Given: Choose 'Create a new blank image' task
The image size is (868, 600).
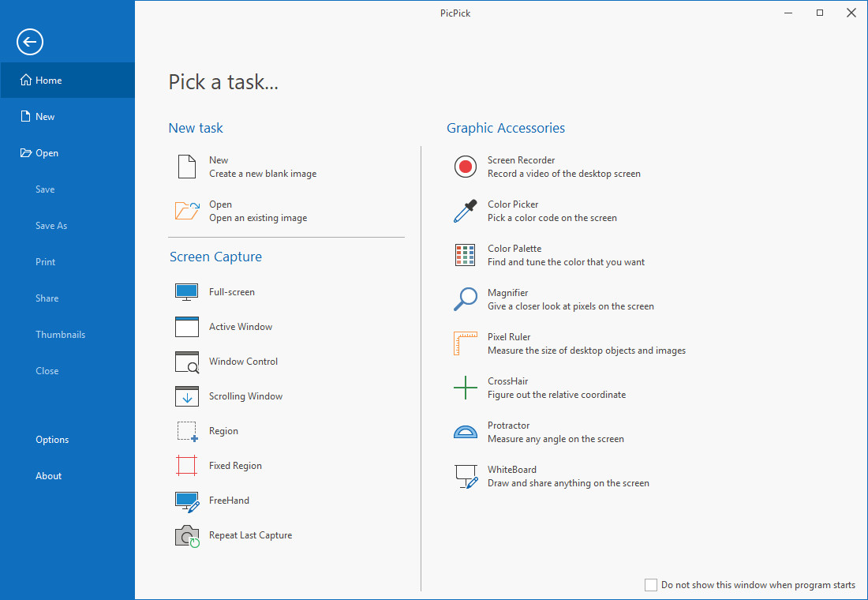Looking at the screenshot, I should click(x=262, y=174).
